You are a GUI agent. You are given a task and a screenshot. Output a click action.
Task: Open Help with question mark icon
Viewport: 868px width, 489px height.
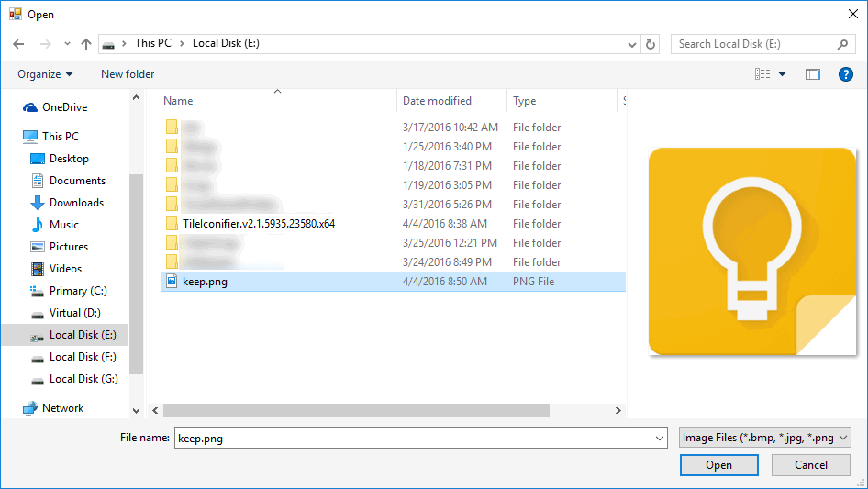[845, 74]
